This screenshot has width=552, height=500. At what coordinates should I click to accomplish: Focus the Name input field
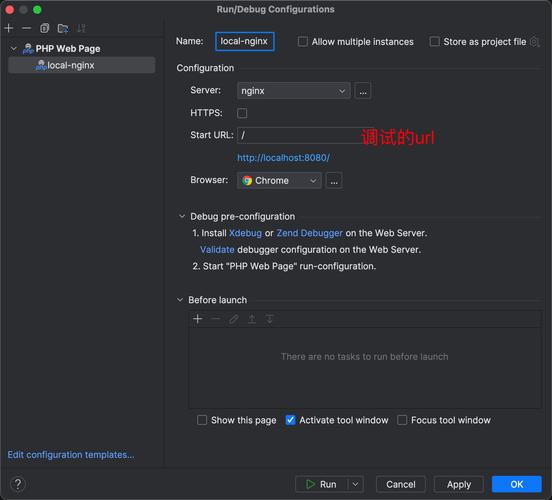click(245, 42)
